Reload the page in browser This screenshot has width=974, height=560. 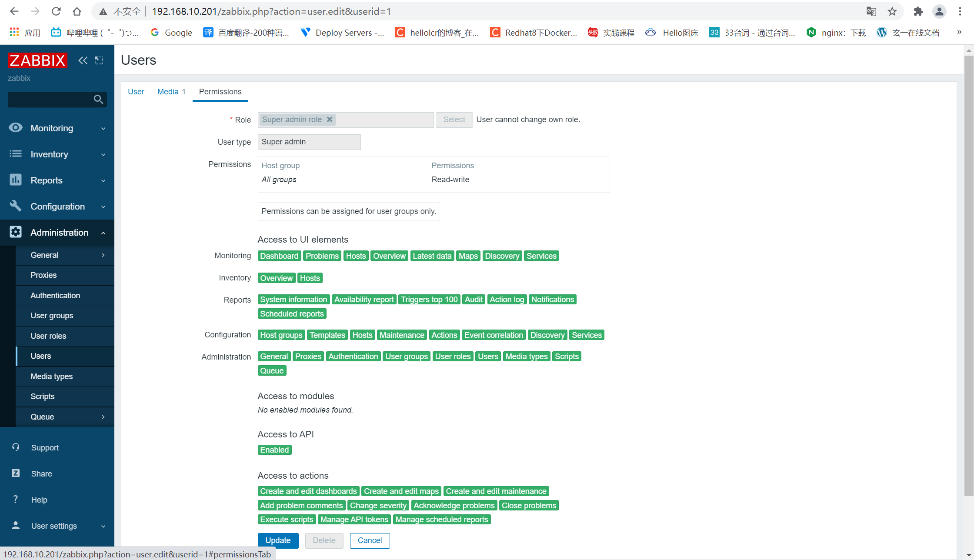tap(56, 11)
